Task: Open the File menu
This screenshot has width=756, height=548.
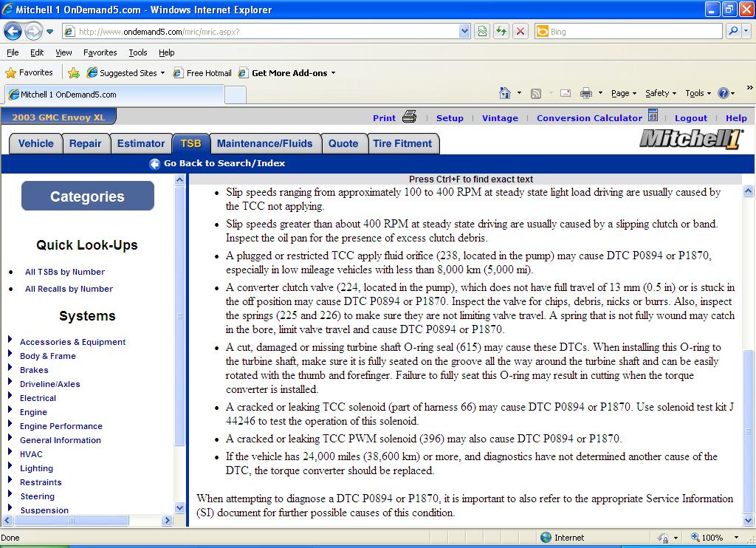Action: point(13,52)
